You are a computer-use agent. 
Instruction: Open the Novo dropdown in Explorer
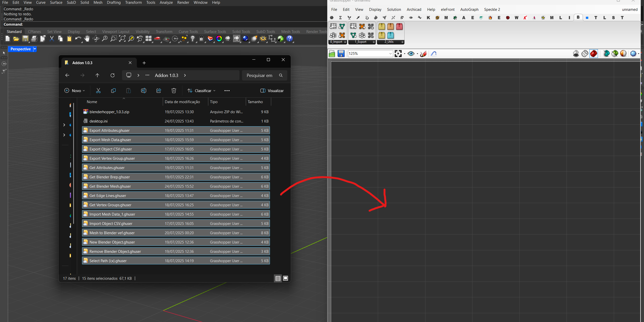[75, 91]
